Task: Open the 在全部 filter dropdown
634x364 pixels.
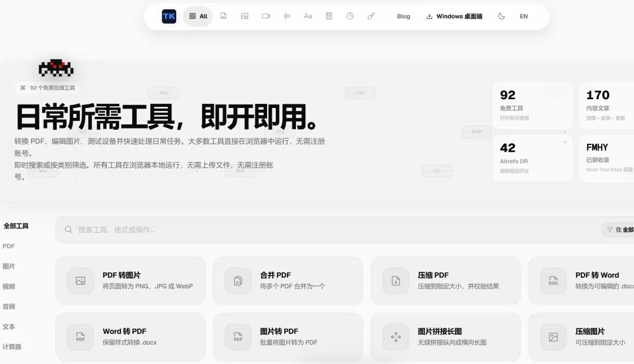Action: point(618,230)
